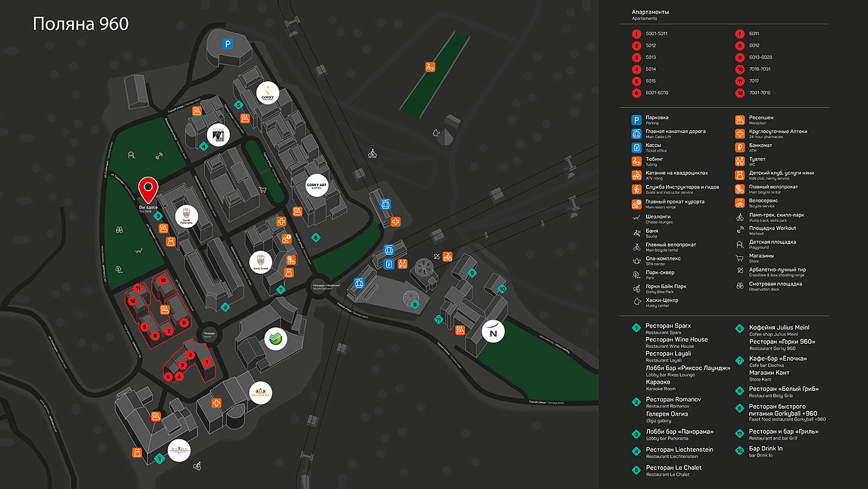The image size is (868, 489).
Task: Click the shopping cart store icon on the map
Action: [x=263, y=190]
